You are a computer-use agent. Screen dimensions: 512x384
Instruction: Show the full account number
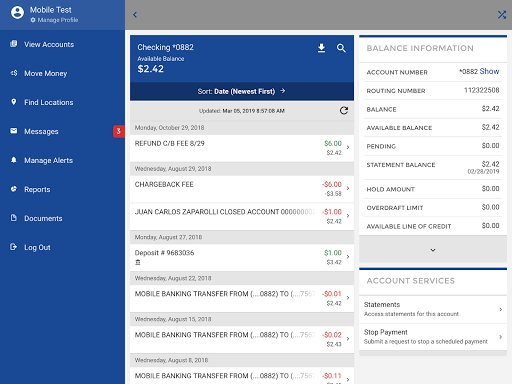point(489,71)
